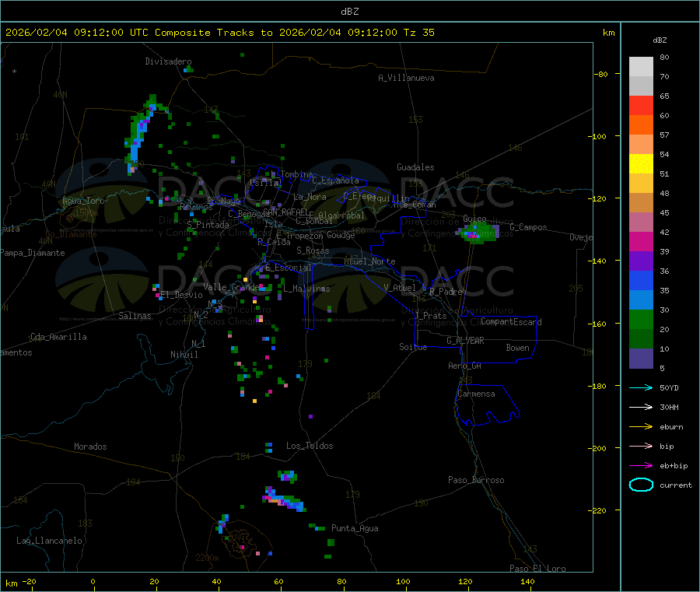
Task: Select the 'Guadales' map label
Action: [x=415, y=167]
